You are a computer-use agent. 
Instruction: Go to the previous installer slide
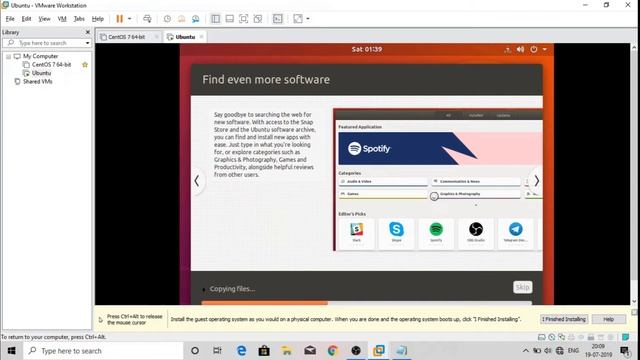click(x=197, y=180)
